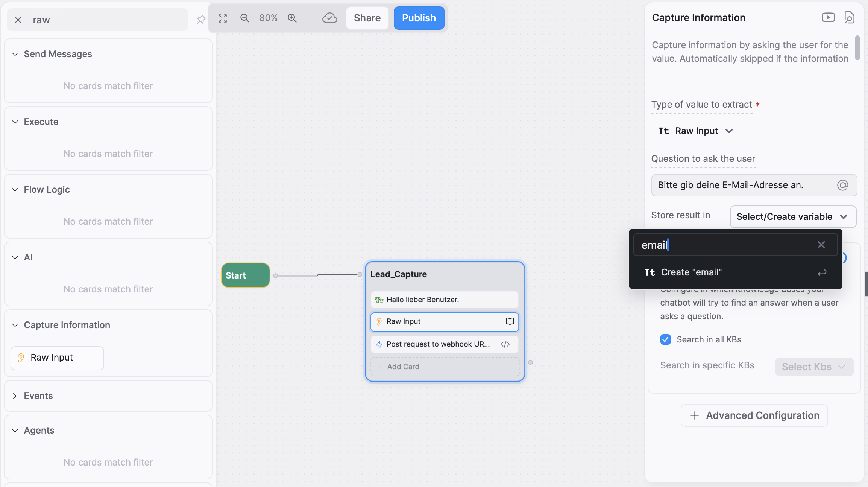Viewport: 868px width, 487px height.
Task: Click the expand/fullscreen view icon
Action: (222, 17)
